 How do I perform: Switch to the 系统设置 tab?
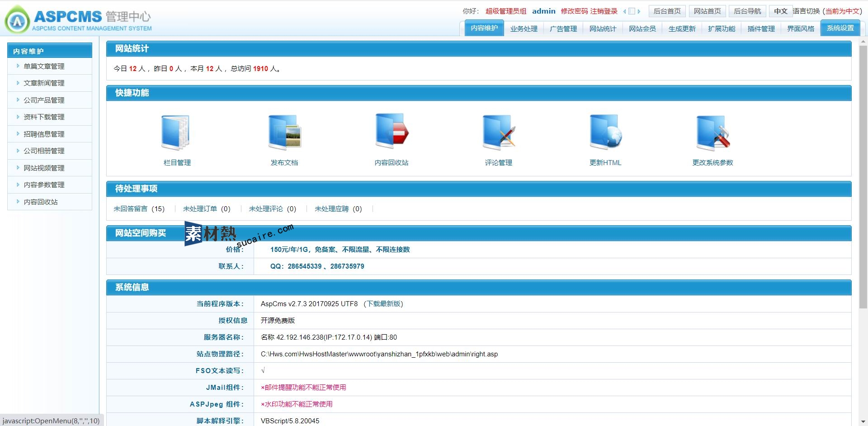[x=840, y=28]
